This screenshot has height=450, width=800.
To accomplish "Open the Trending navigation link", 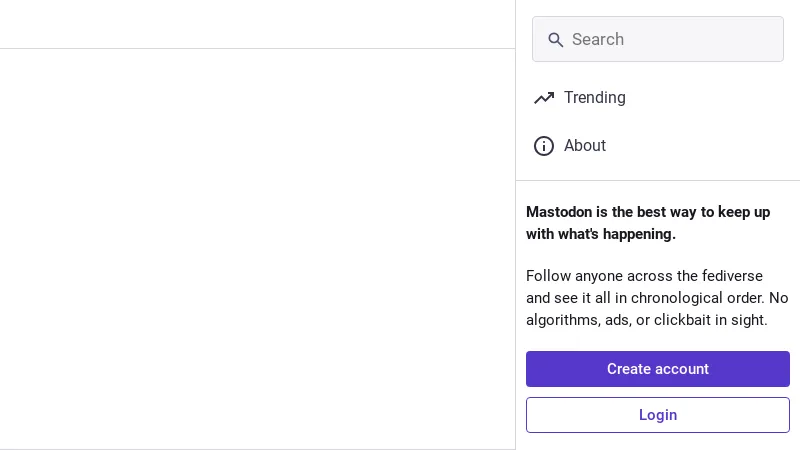I will [x=594, y=98].
